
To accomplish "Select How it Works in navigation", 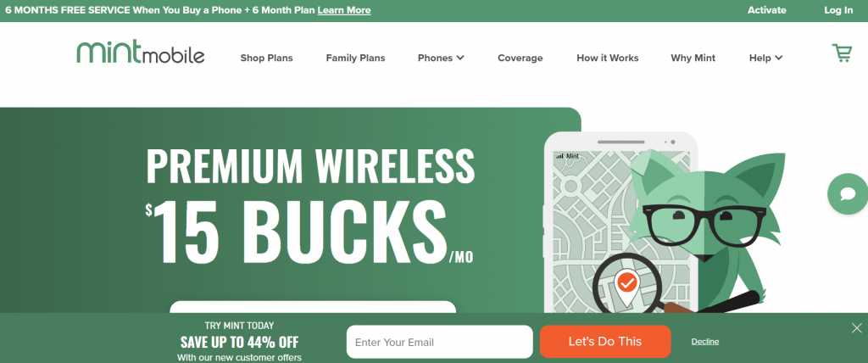I will (607, 58).
